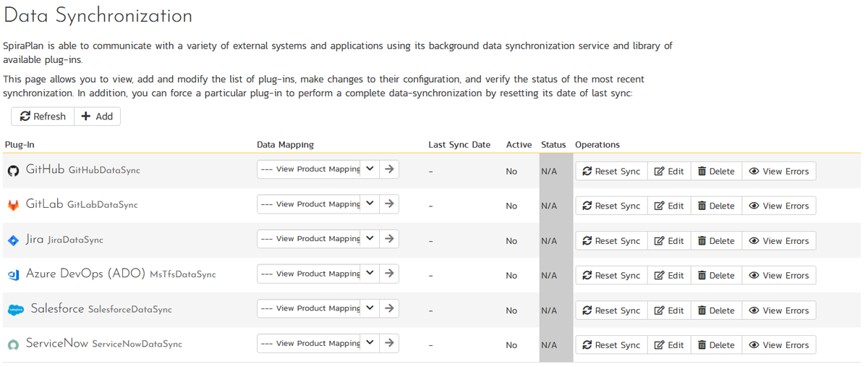Refresh the plug-in list
The height and width of the screenshot is (367, 868).
tap(43, 117)
